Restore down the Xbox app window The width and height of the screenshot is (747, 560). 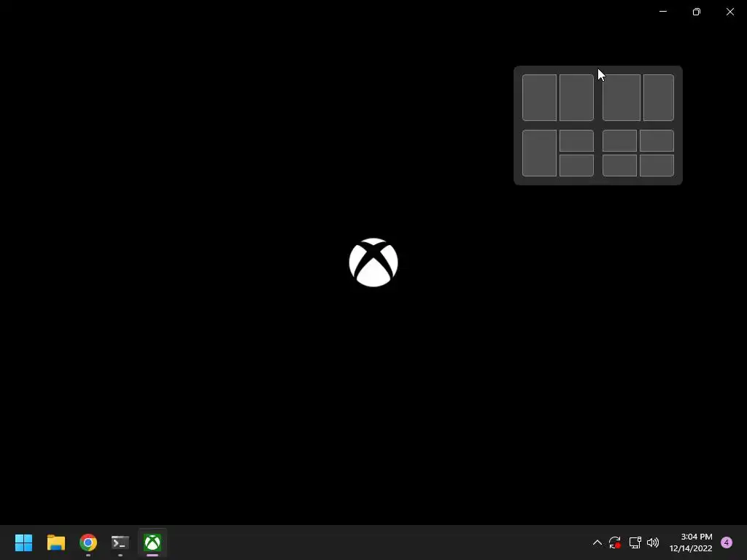click(697, 12)
